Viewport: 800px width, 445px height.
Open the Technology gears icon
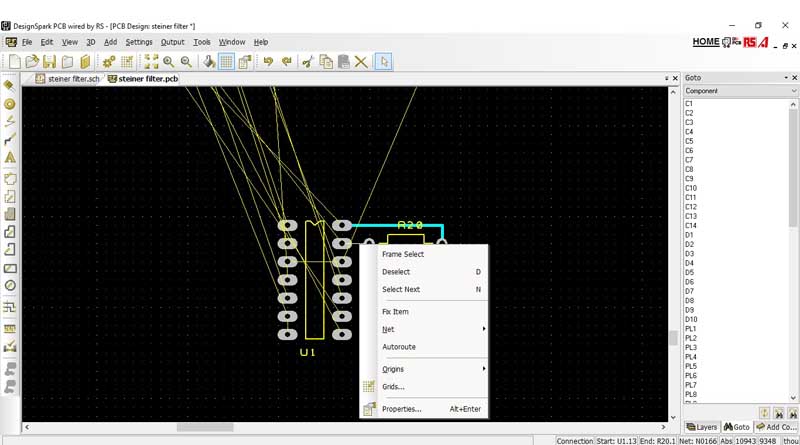tap(109, 62)
